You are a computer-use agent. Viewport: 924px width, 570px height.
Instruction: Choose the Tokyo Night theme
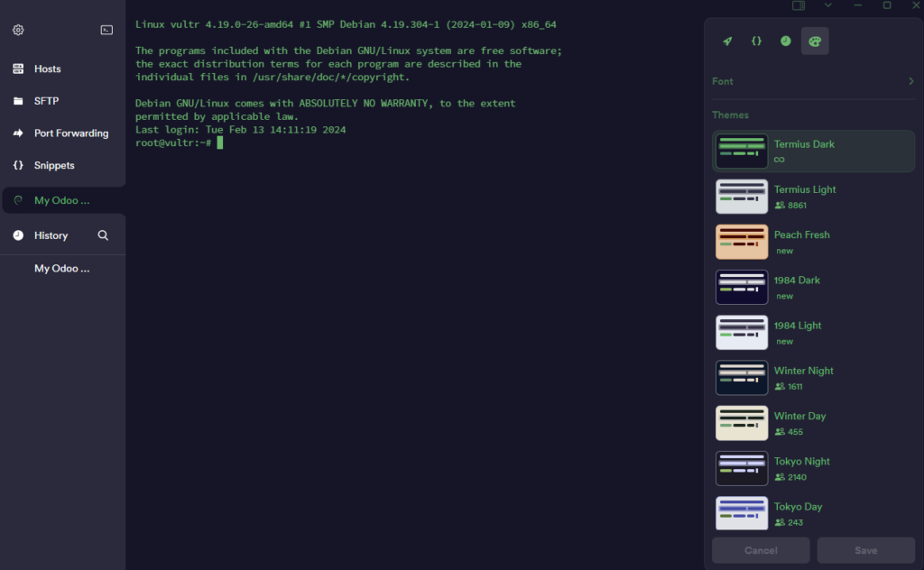[x=812, y=468]
